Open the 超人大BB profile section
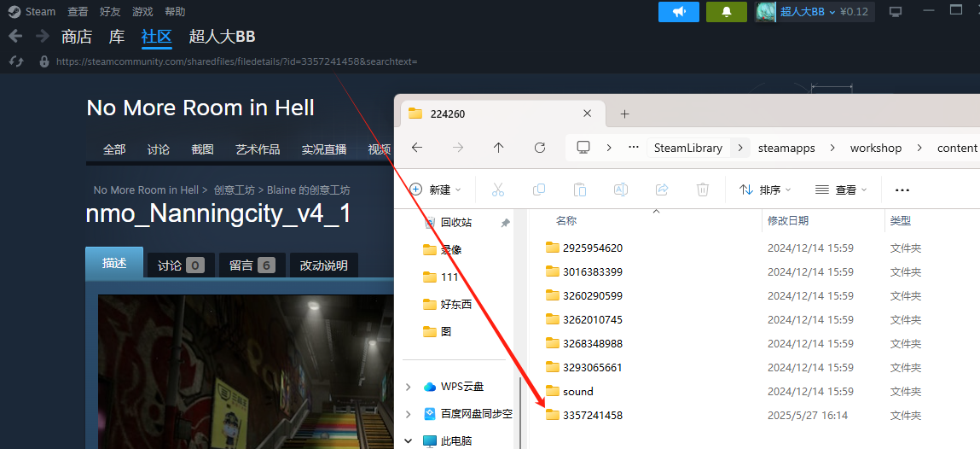 pyautogui.click(x=223, y=37)
